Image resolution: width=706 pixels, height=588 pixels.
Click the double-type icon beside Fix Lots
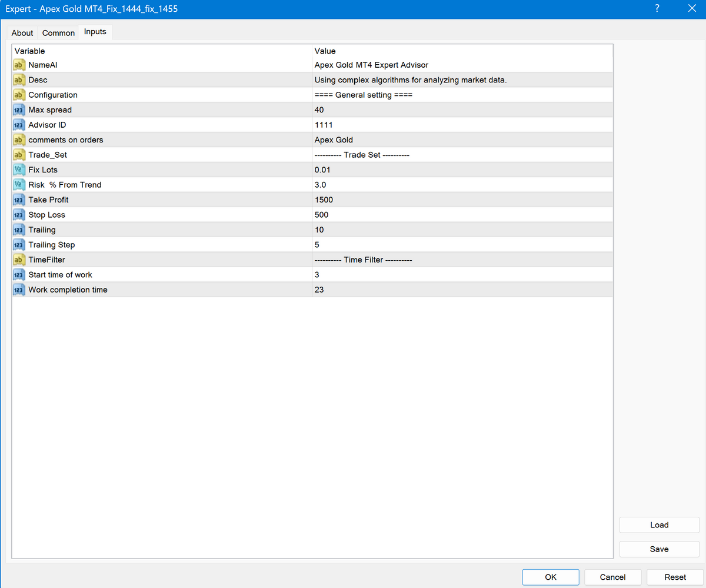tap(18, 170)
